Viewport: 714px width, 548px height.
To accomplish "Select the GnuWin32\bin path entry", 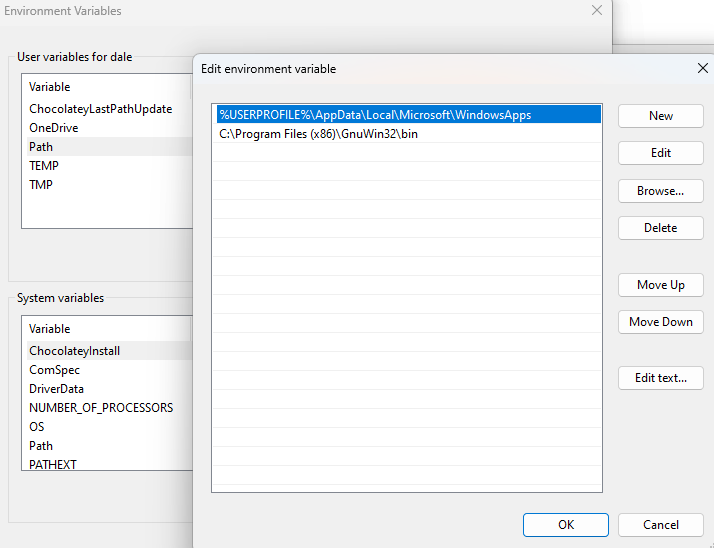I will pyautogui.click(x=408, y=134).
